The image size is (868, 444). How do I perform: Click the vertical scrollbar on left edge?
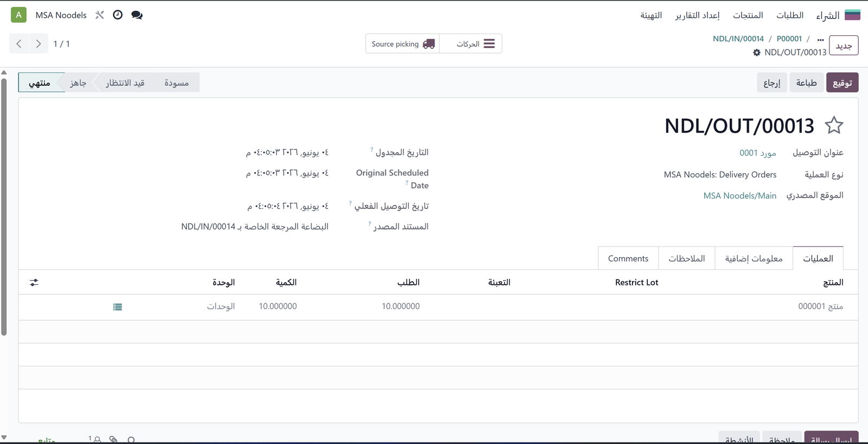point(4,207)
